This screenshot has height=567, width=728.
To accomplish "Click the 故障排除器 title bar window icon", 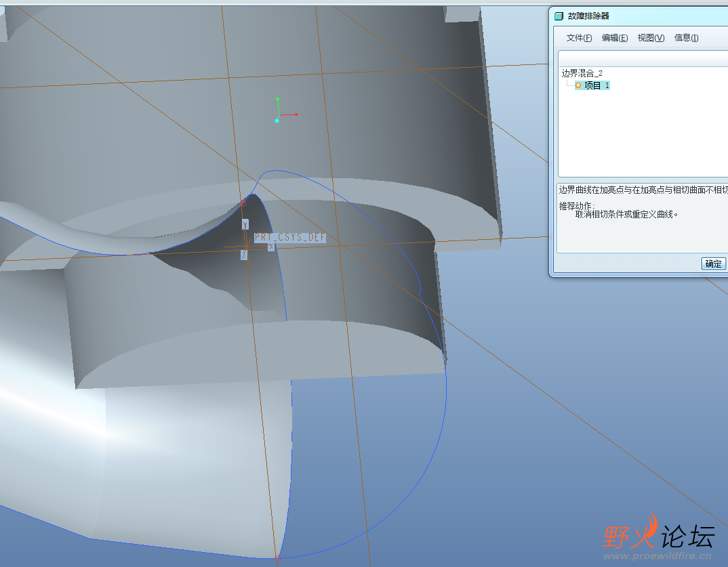I will point(559,16).
